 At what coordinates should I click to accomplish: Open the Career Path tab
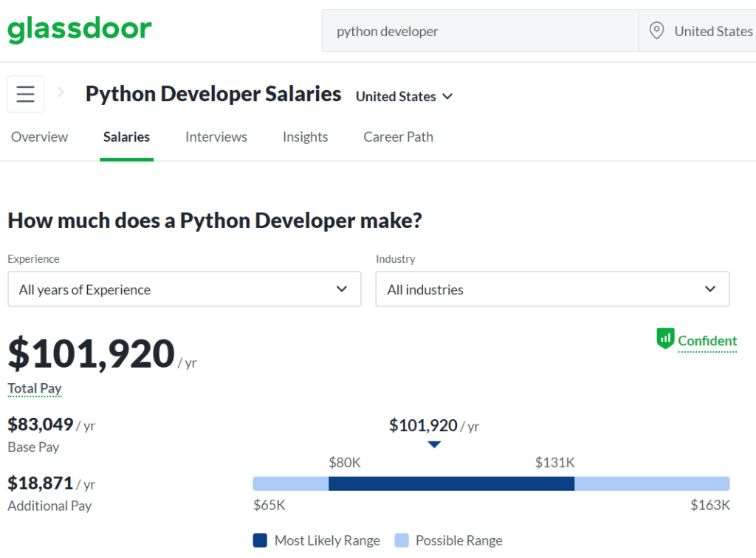point(398,137)
